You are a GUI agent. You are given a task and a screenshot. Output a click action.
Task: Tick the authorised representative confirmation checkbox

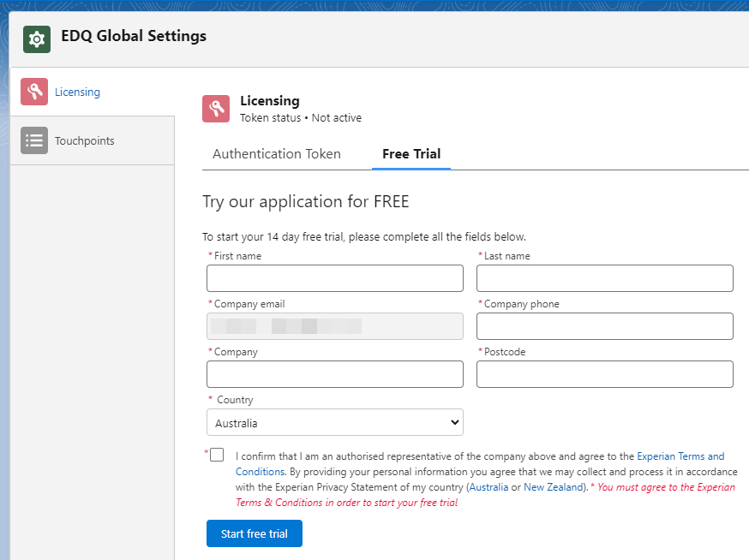217,455
